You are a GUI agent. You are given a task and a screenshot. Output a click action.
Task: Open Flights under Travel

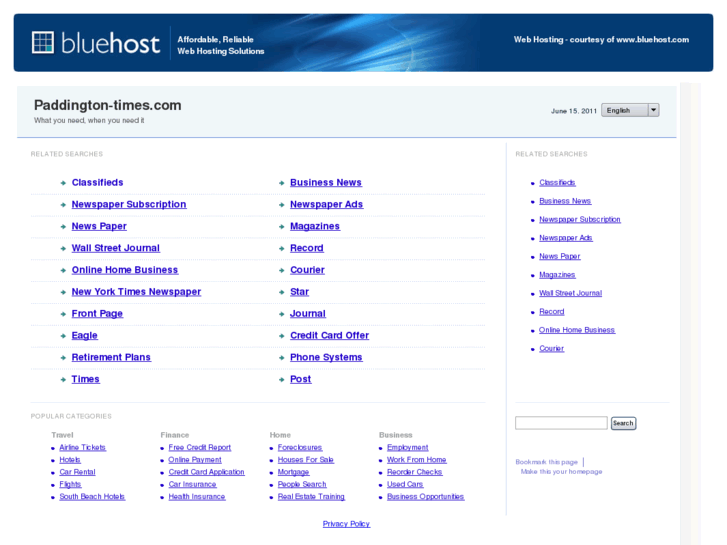(x=70, y=484)
